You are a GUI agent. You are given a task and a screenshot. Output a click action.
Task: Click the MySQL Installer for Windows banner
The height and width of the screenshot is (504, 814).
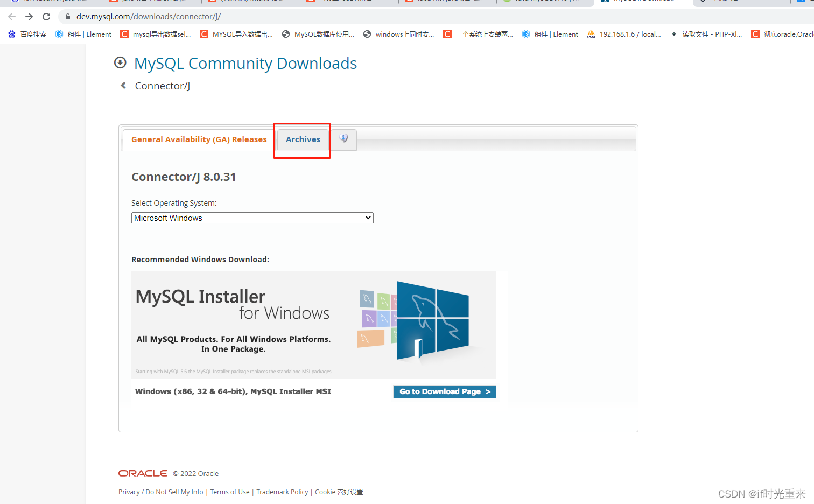313,325
